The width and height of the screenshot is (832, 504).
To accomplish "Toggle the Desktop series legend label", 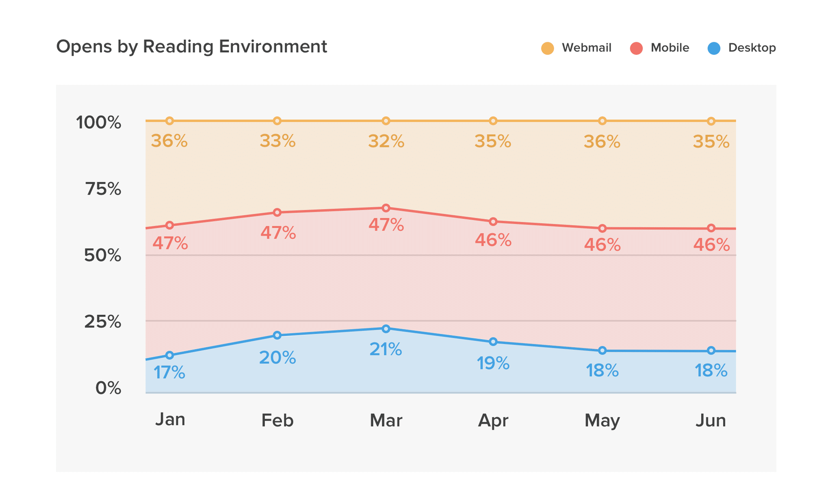I will (752, 48).
